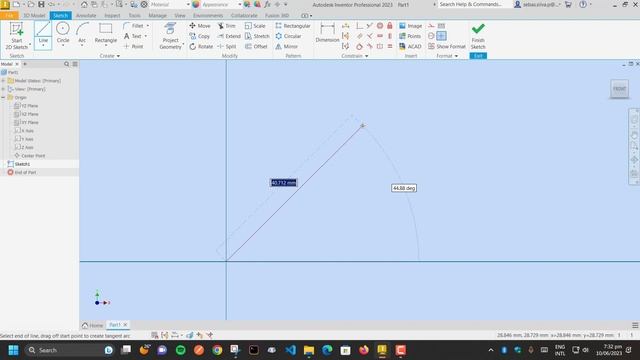640x360 pixels.
Task: Activate the Line tool
Action: 43,33
